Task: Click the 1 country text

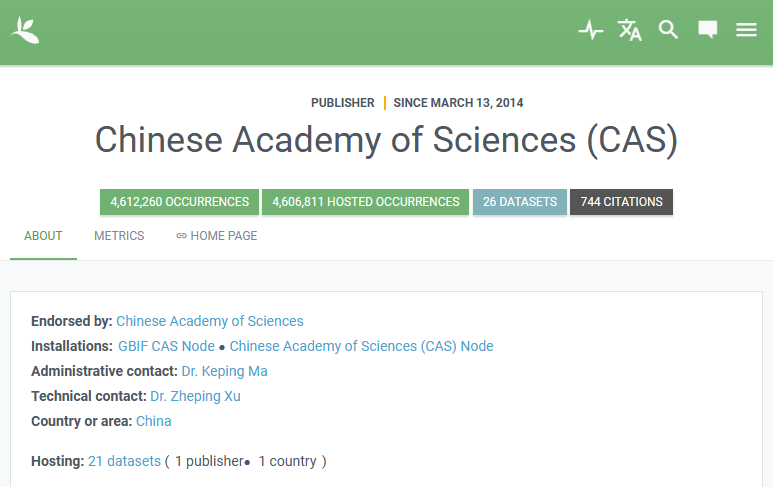Action: pyautogui.click(x=287, y=461)
